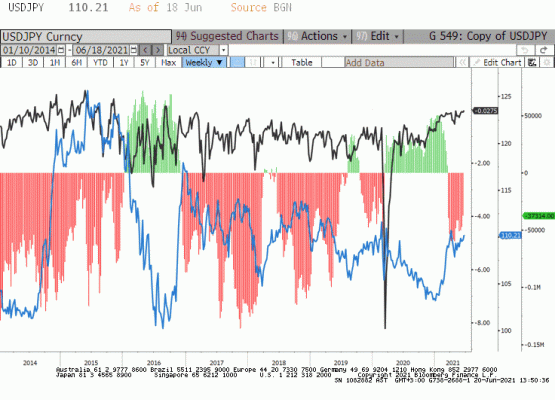Screen dimensions: 555x400
Task: Click the header 110.21 price value
Action: coord(88,7)
